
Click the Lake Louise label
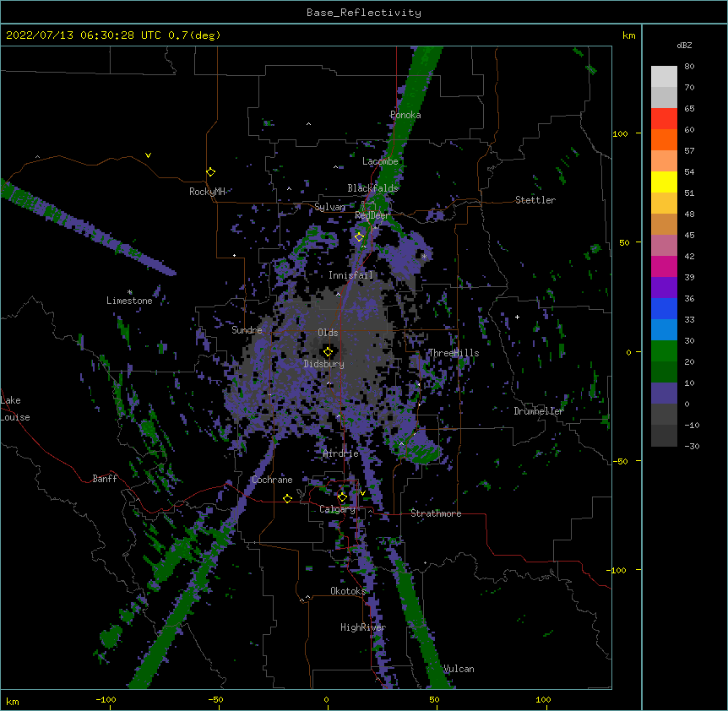pyautogui.click(x=15, y=409)
